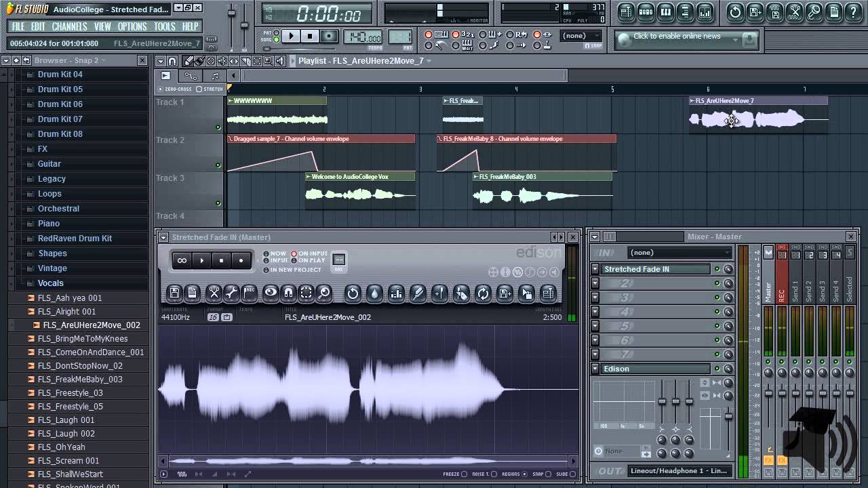Click the Master track volume fader

pos(768,393)
